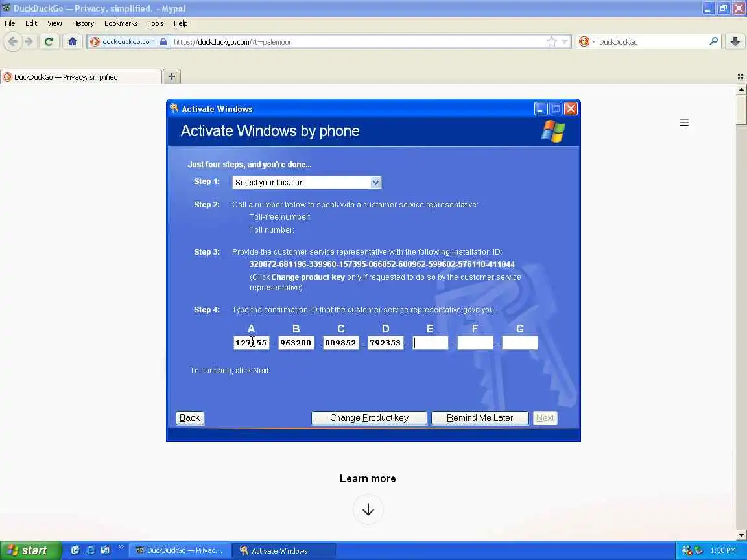Open the address bar history dropdown arrow

[565, 42]
